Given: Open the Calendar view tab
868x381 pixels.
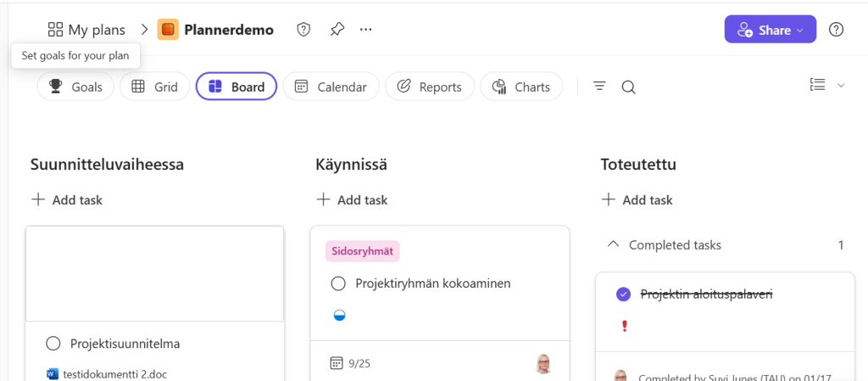Looking at the screenshot, I should click(331, 87).
